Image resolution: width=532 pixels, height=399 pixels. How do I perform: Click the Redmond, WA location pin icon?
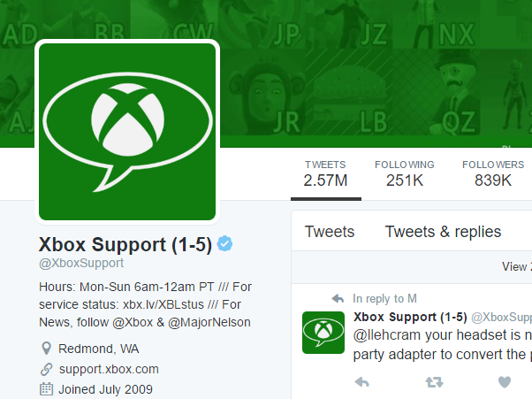(x=47, y=349)
